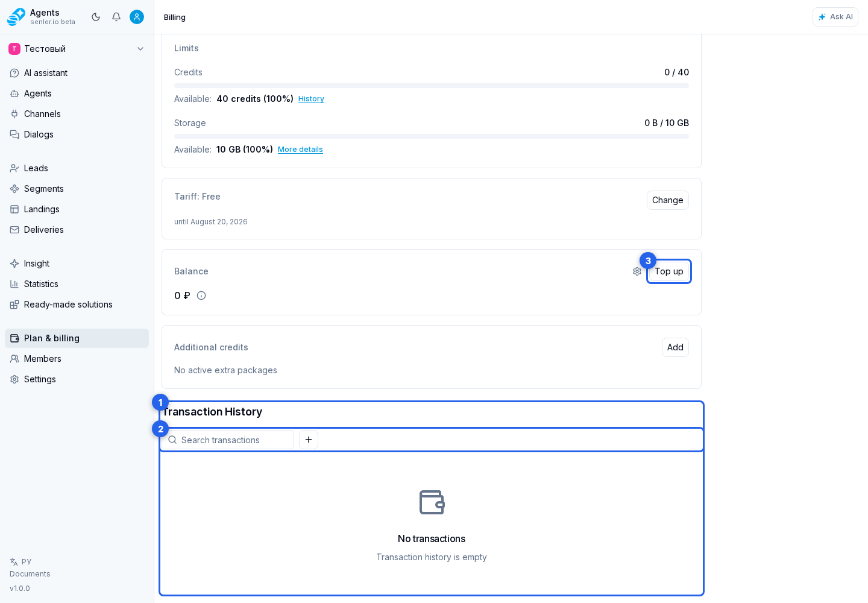Screen dimensions: 868x603
Task: Open Insight page
Action: tap(77, 264)
